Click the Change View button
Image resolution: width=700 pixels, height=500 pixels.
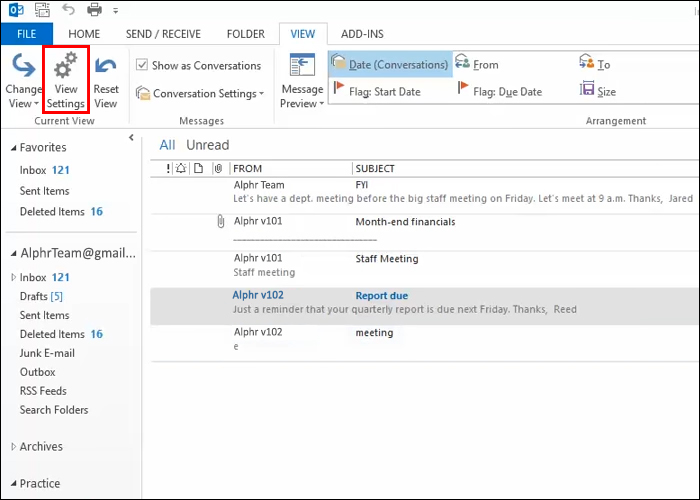coord(22,81)
